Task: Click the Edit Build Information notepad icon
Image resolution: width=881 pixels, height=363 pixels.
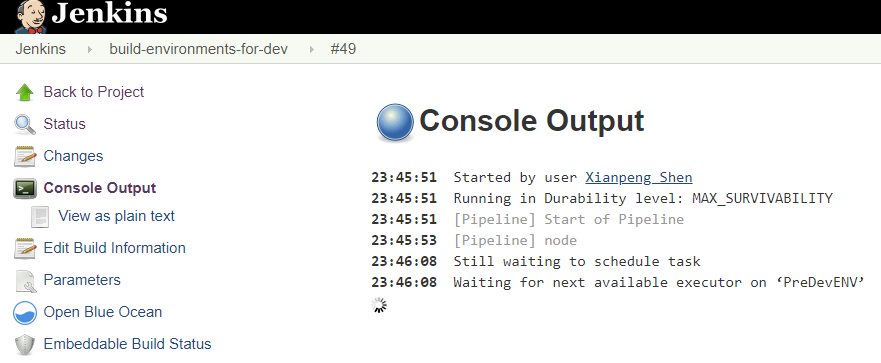Action: (25, 248)
